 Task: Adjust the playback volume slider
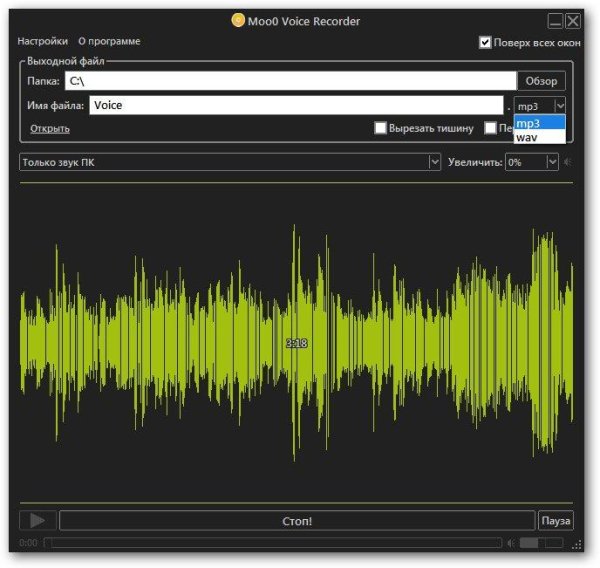point(541,543)
